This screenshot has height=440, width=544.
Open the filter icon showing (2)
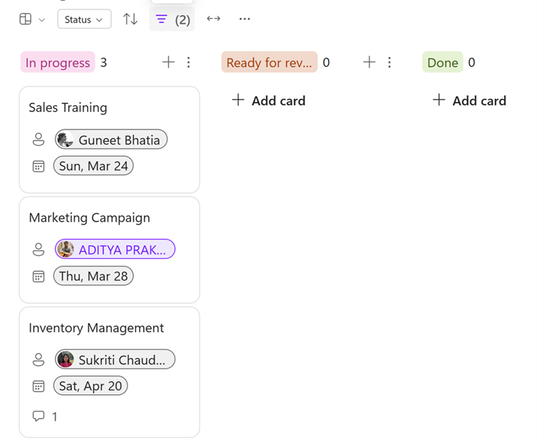pyautogui.click(x=172, y=19)
